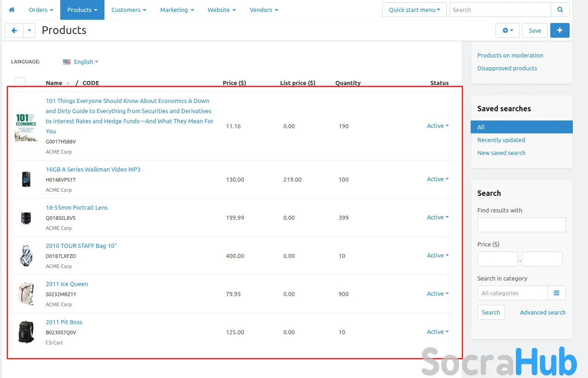The height and width of the screenshot is (378, 588).
Task: Click the category list picker icon
Action: pyautogui.click(x=556, y=293)
